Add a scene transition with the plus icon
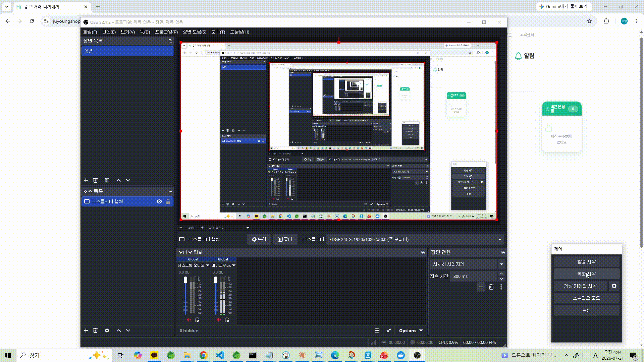This screenshot has width=644, height=362. click(x=481, y=287)
